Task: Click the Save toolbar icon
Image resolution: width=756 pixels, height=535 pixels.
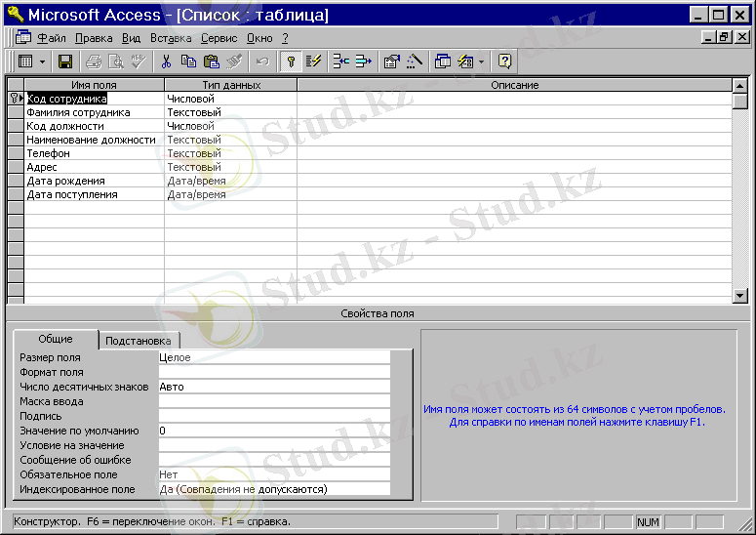Action: click(65, 62)
